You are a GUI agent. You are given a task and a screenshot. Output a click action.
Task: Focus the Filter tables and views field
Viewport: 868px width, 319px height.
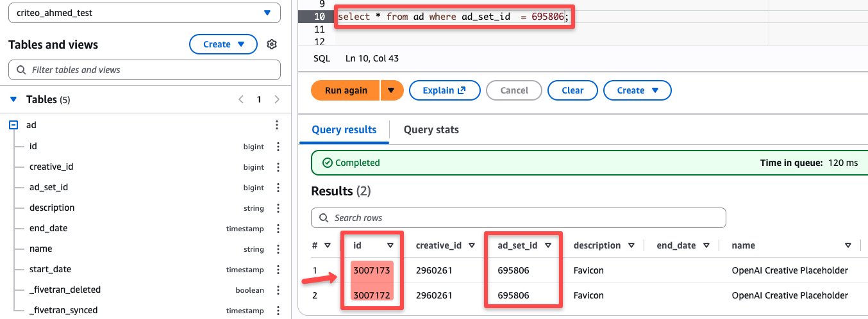[144, 70]
